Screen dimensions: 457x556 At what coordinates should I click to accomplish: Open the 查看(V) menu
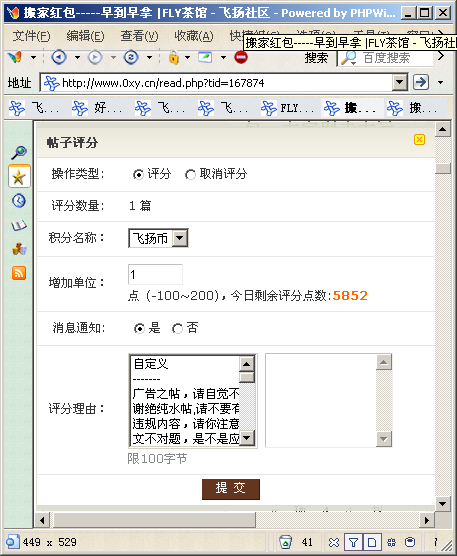139,36
